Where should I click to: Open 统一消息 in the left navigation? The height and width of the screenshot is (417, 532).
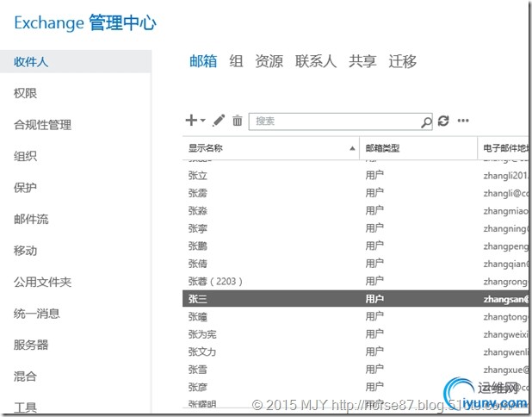pyautogui.click(x=37, y=314)
